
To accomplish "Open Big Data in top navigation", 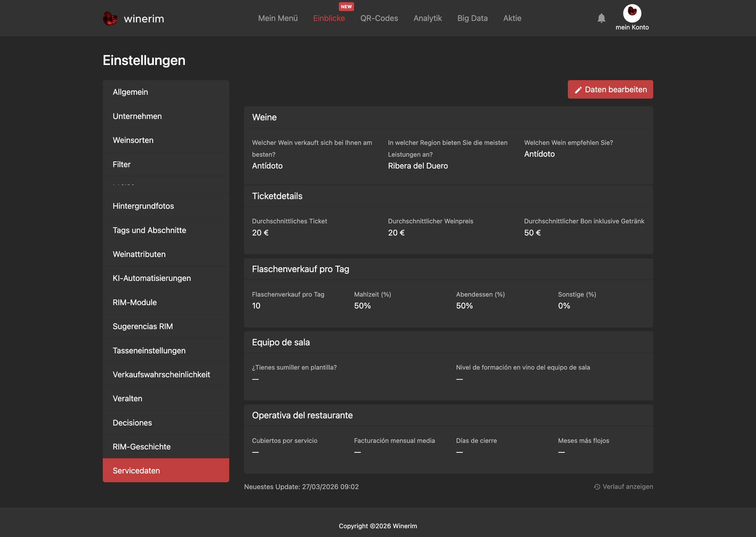I will [473, 18].
